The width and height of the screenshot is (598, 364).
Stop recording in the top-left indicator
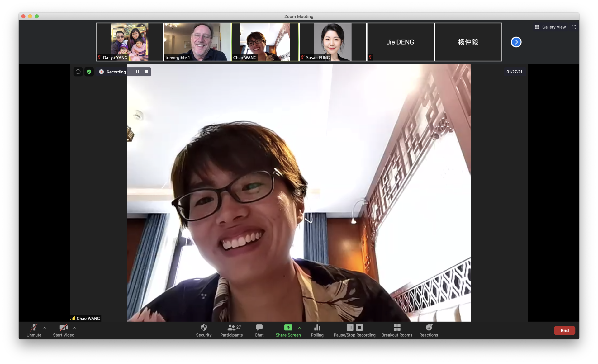point(146,72)
